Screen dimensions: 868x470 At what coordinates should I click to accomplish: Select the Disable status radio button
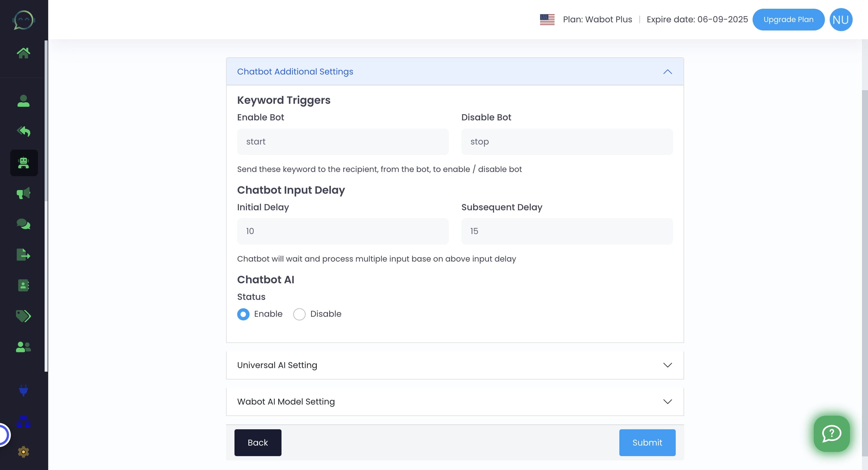[x=299, y=314]
